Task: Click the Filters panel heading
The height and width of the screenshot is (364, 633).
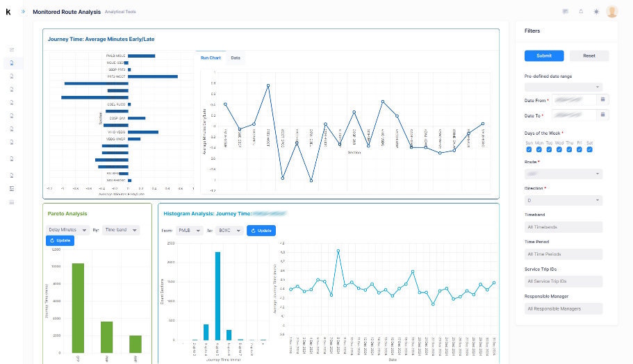Action: point(532,31)
